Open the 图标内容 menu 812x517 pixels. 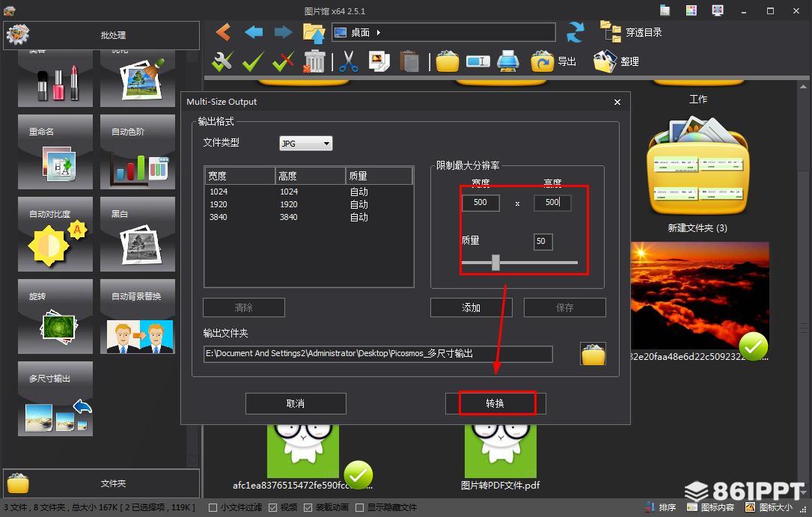710,507
